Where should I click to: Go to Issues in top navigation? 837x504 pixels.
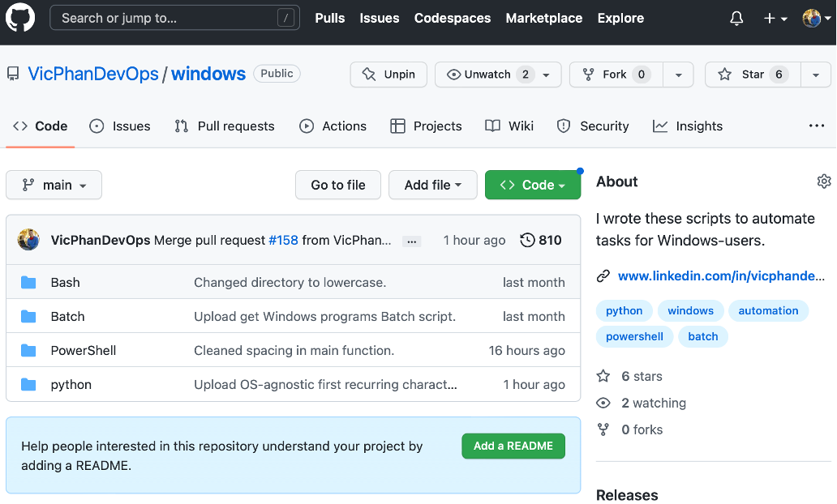pos(379,18)
